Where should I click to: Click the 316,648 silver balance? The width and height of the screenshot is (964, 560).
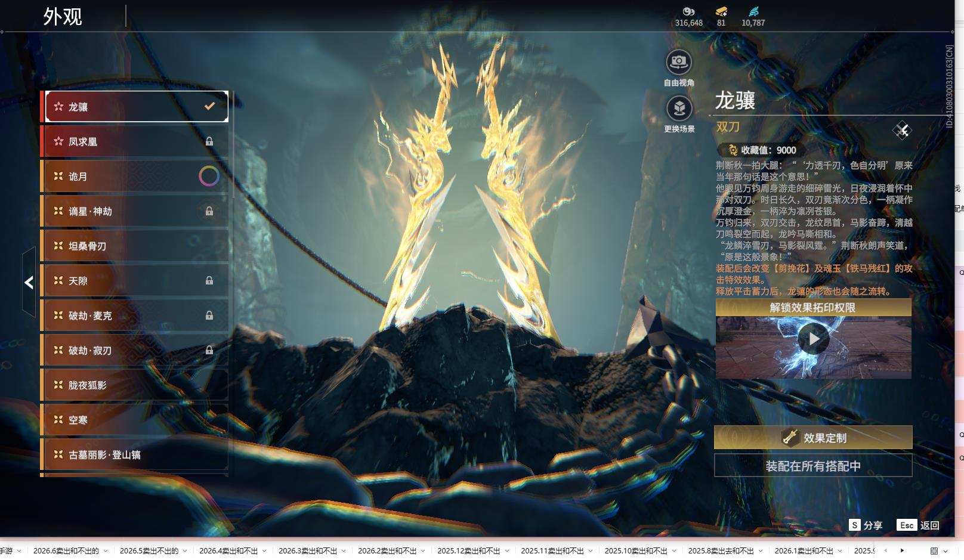click(689, 23)
